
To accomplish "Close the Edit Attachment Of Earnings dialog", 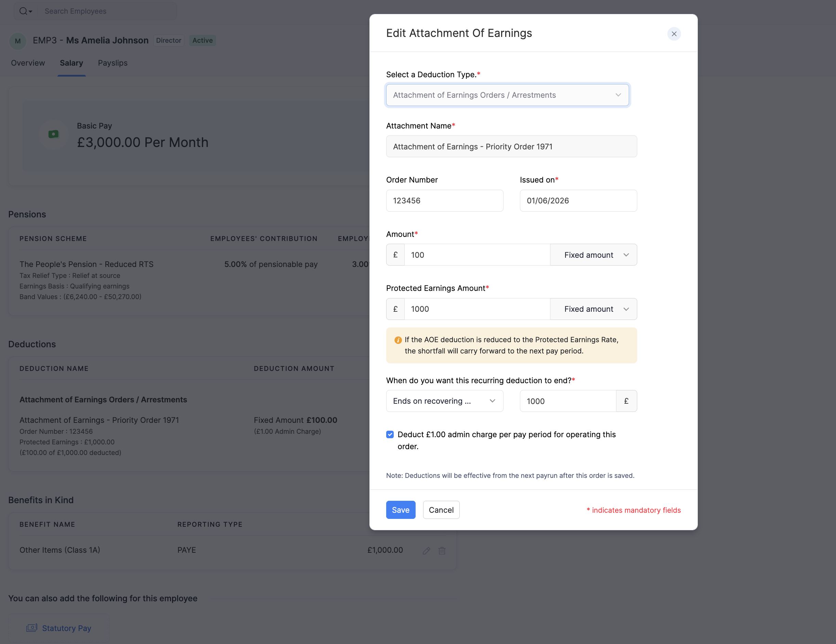I will point(674,33).
